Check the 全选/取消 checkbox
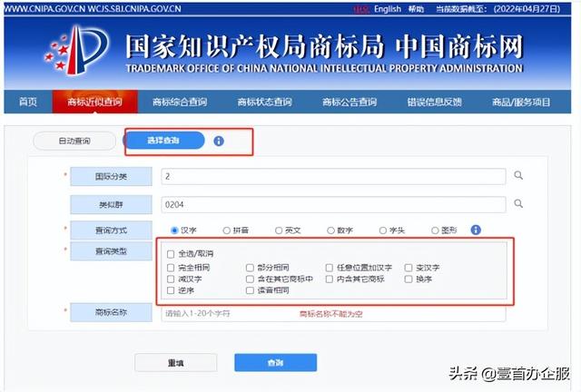581x392 pixels. 171,254
